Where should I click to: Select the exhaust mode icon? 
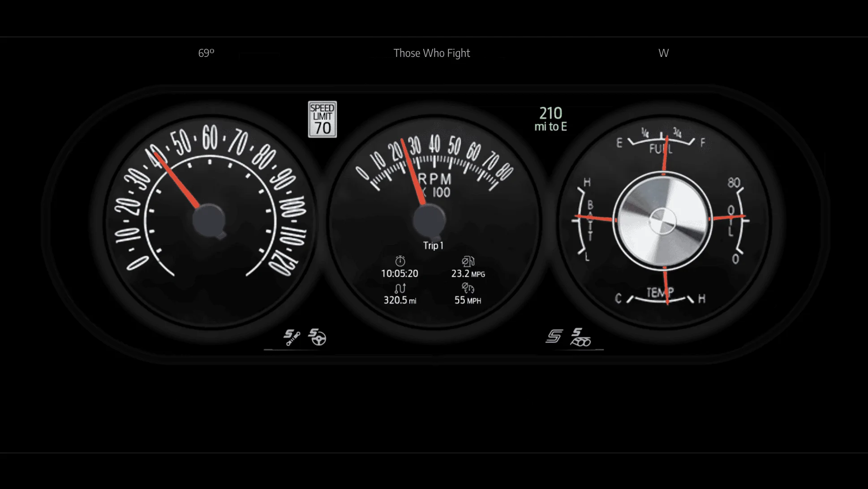point(580,337)
